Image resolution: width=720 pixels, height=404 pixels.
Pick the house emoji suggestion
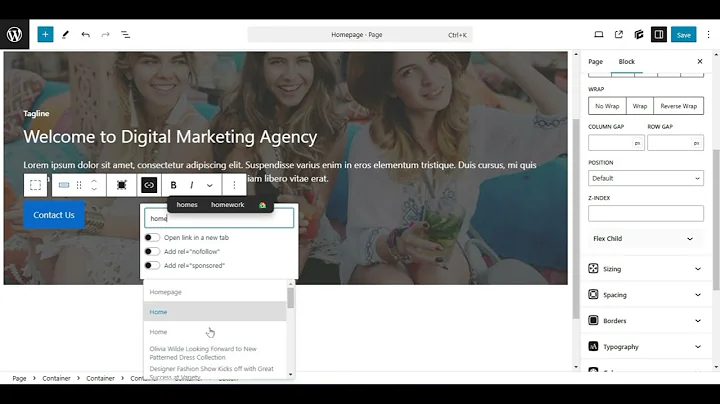262,205
